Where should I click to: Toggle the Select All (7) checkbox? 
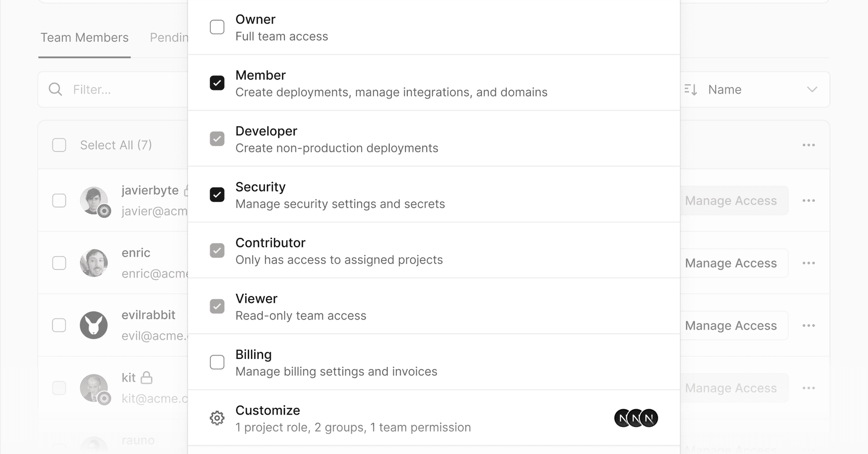[x=59, y=145]
